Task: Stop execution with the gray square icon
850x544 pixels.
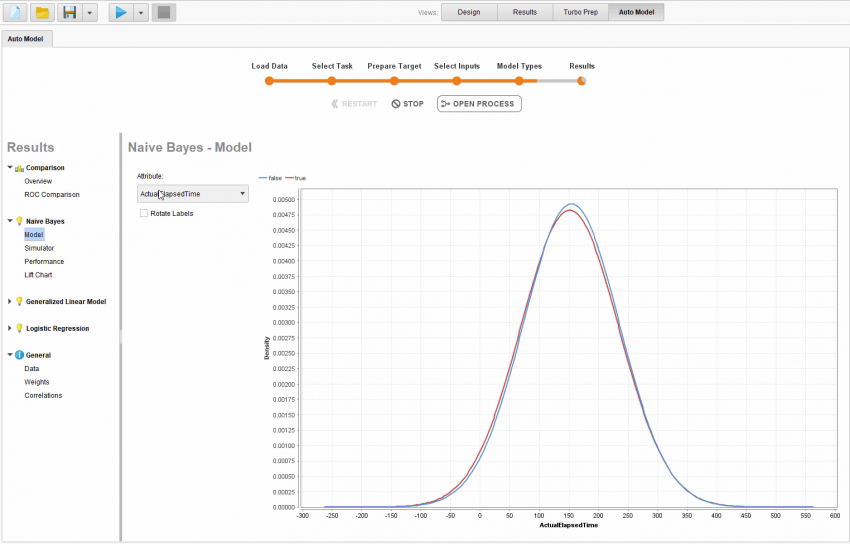Action: pos(164,12)
